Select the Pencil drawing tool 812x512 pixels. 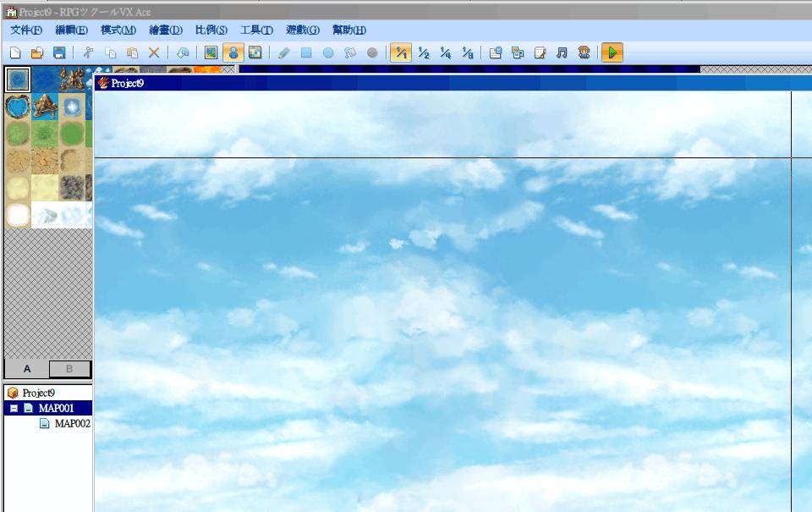point(284,52)
